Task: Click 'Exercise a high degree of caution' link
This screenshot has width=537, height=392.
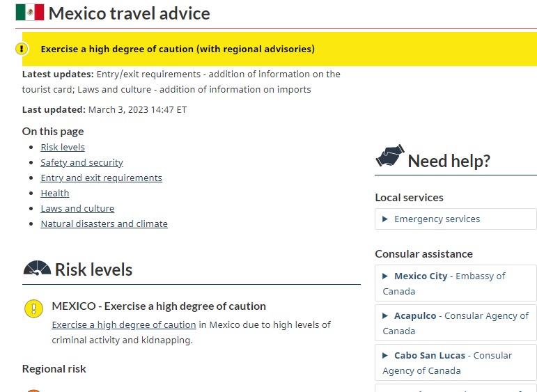Action: 124,324
